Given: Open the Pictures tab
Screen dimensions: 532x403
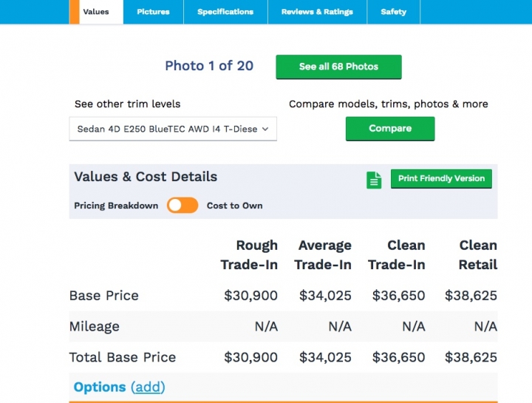Looking at the screenshot, I should (153, 12).
